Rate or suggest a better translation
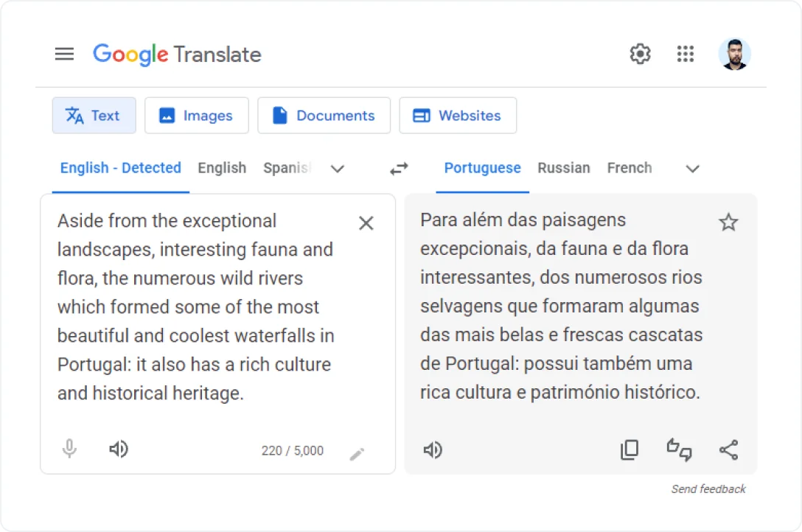The width and height of the screenshot is (802, 532). [x=679, y=450]
